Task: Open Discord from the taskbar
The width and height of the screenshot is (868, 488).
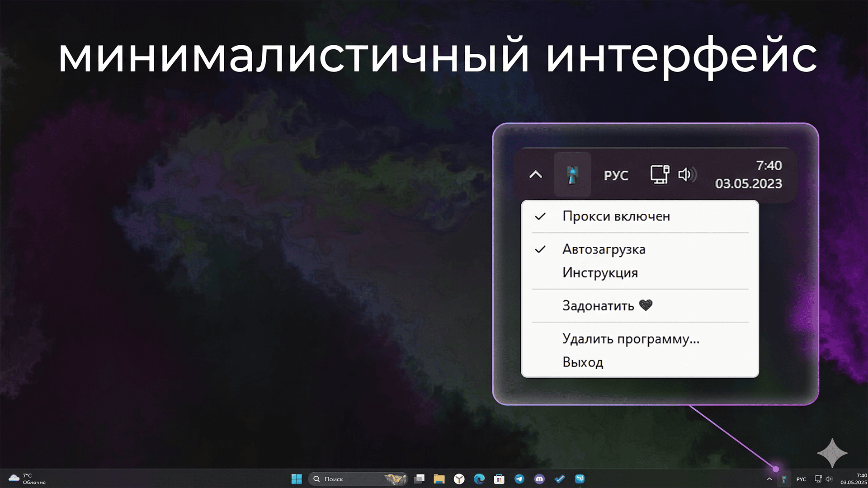Action: pyautogui.click(x=539, y=479)
